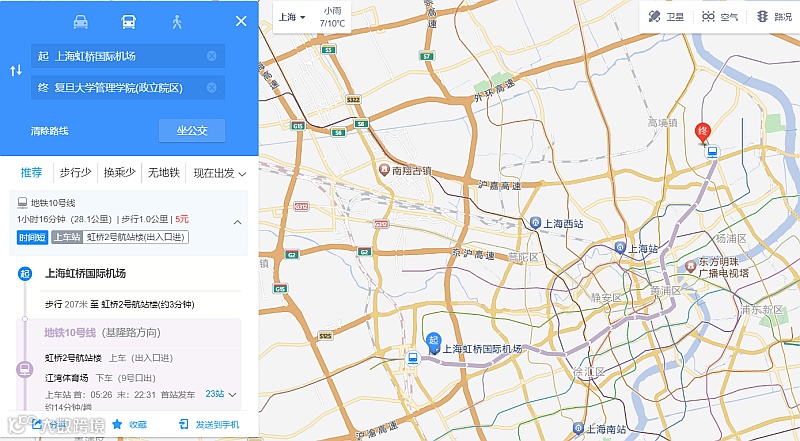This screenshot has height=441, width=800.
Task: Select the driving car route icon
Action: click(x=81, y=21)
